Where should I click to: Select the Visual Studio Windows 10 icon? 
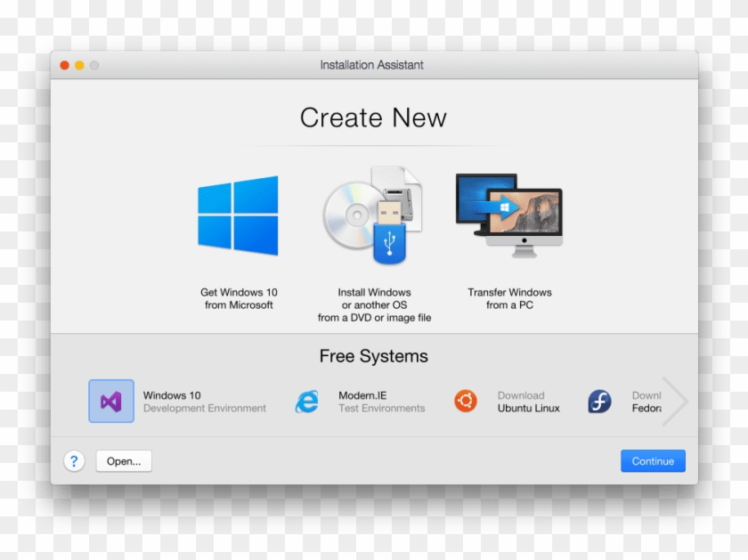[111, 402]
